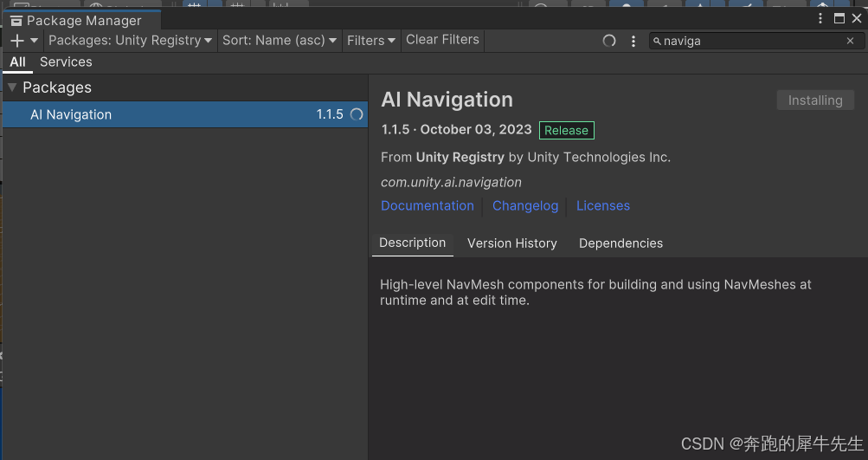Viewport: 868px width, 460px height.
Task: Click version 1.1.5 in package list
Action: click(330, 114)
